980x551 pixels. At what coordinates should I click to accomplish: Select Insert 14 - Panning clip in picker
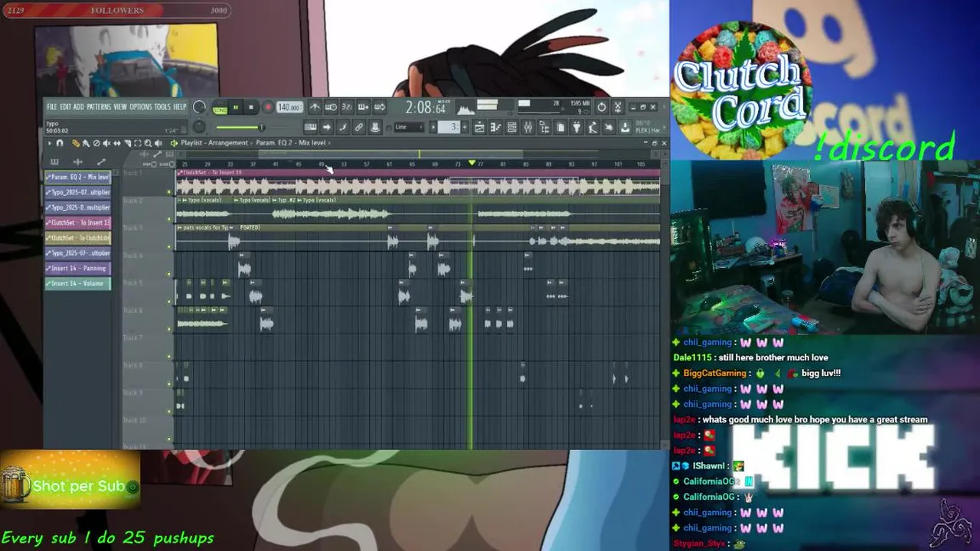(x=78, y=269)
